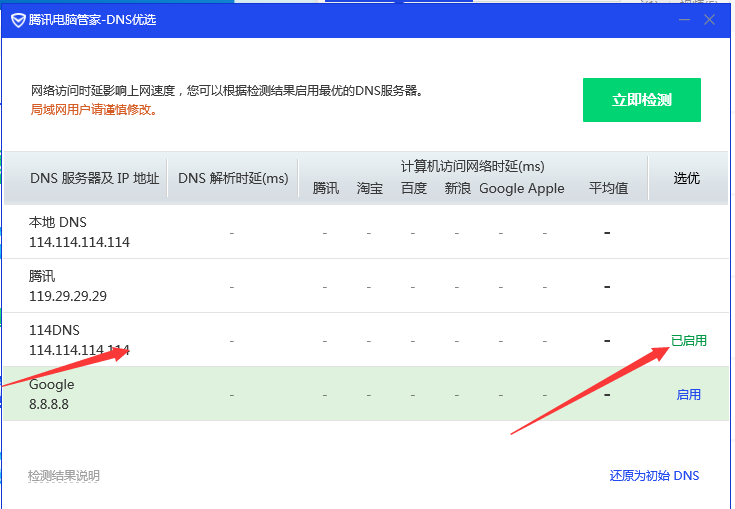Click 平均值 column header
The image size is (735, 509).
pyautogui.click(x=608, y=188)
